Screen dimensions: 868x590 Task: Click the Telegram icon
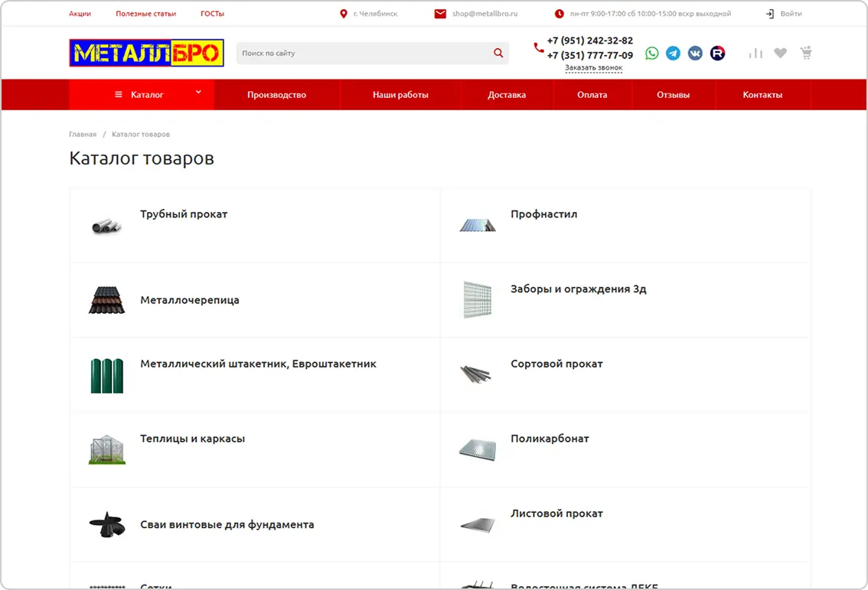[673, 53]
